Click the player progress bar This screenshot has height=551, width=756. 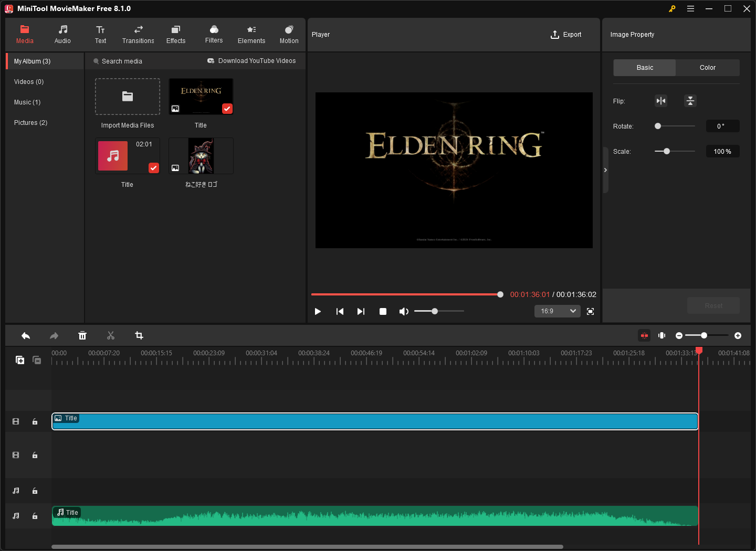tap(407, 294)
